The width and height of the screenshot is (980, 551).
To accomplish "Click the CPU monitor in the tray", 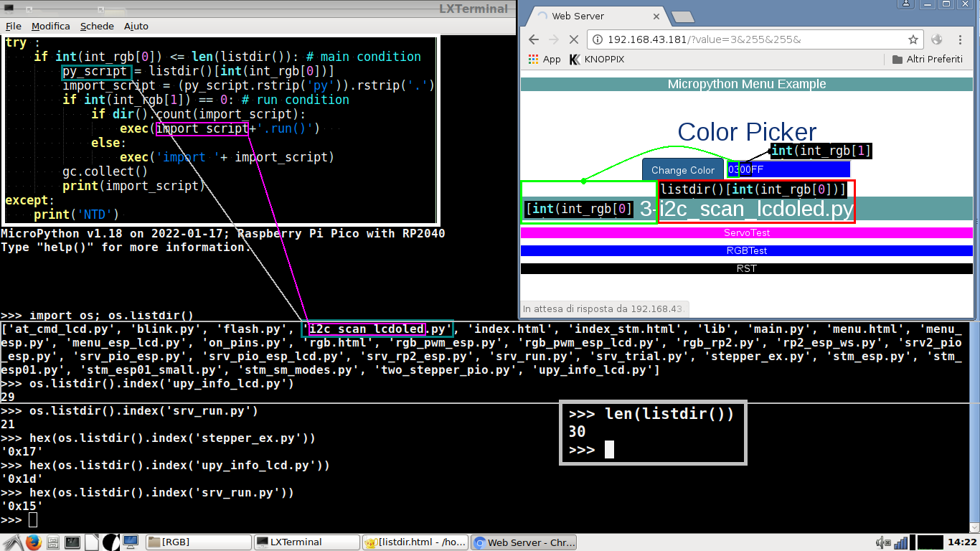I will pyautogui.click(x=930, y=542).
